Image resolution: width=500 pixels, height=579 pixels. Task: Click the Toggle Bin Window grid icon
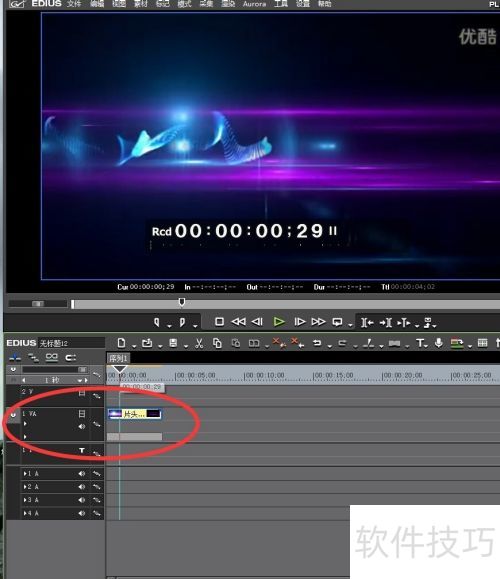tap(482, 343)
